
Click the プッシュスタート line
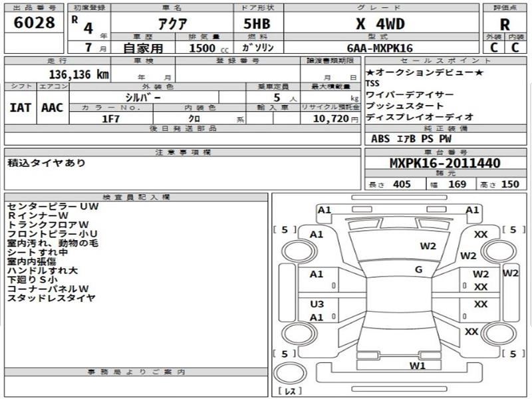pyautogui.click(x=404, y=106)
